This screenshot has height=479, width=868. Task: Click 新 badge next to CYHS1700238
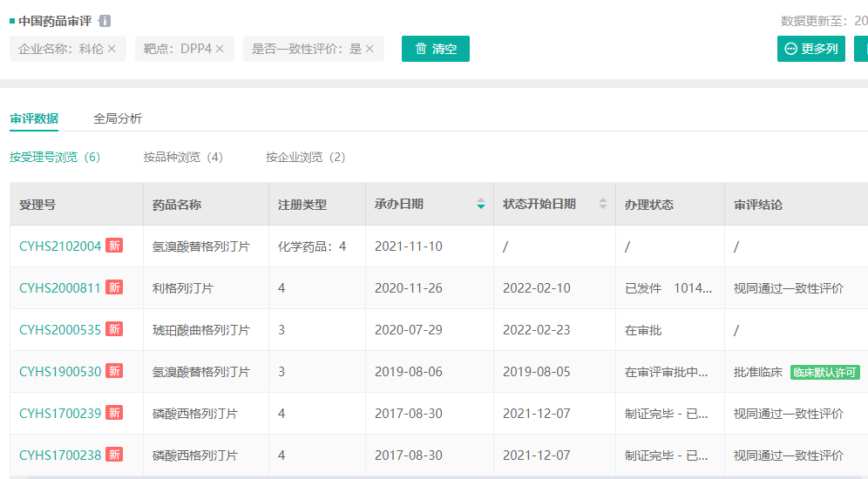click(114, 455)
